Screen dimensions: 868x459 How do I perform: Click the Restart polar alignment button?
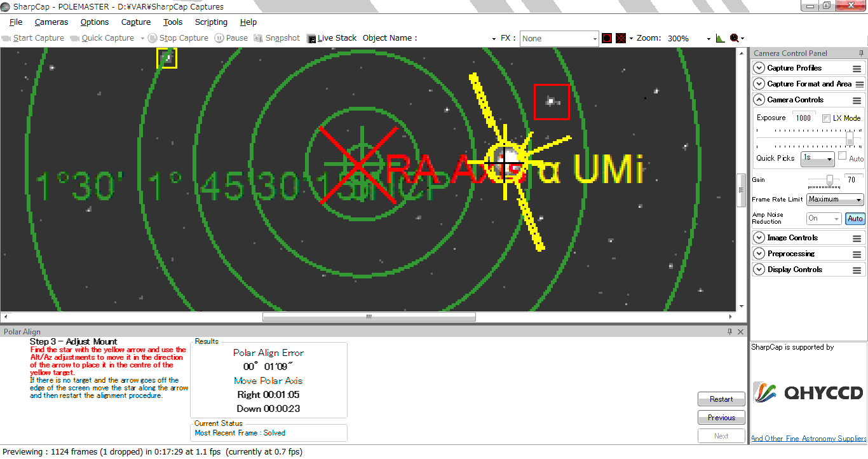721,399
